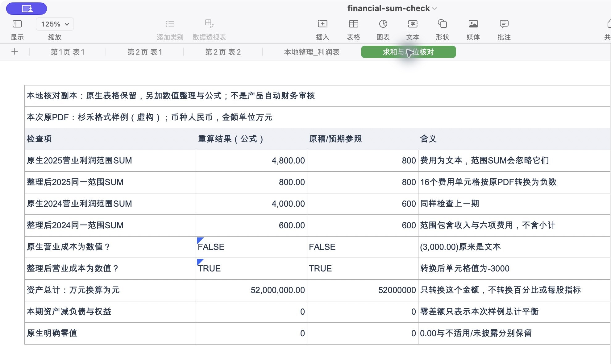Viewport: 611px width, 364px height.
Task: Select the header cell 检查项
Action: pyautogui.click(x=110, y=139)
